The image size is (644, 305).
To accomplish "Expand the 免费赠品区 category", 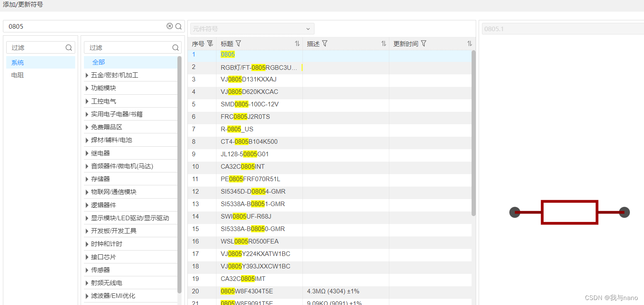I will 87,127.
